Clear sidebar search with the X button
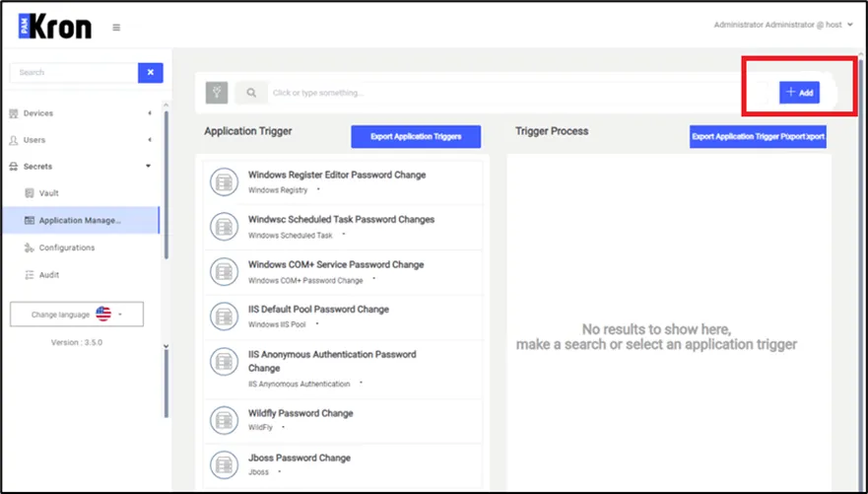Viewport: 868px width, 494px height. coord(151,73)
